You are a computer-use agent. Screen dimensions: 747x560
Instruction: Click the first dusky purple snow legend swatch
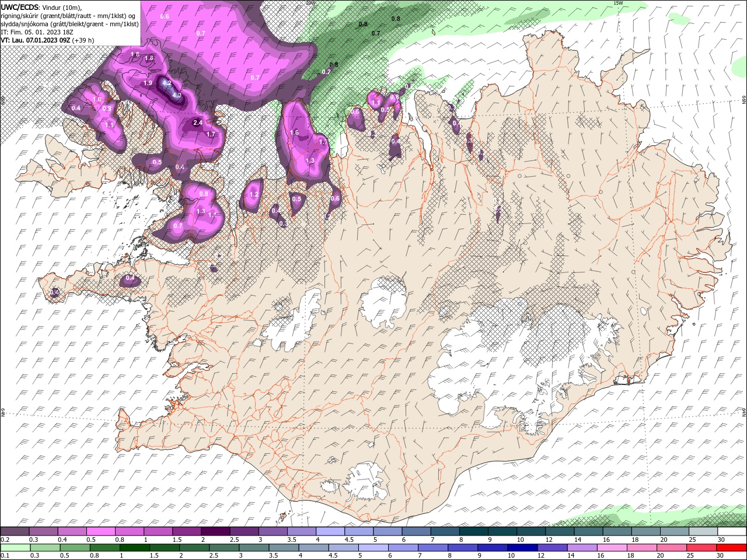[x=15, y=531]
